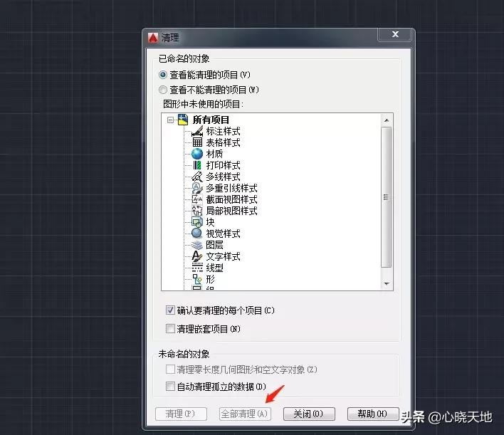
Task: Click the 表格样式 table icon
Action: (197, 142)
